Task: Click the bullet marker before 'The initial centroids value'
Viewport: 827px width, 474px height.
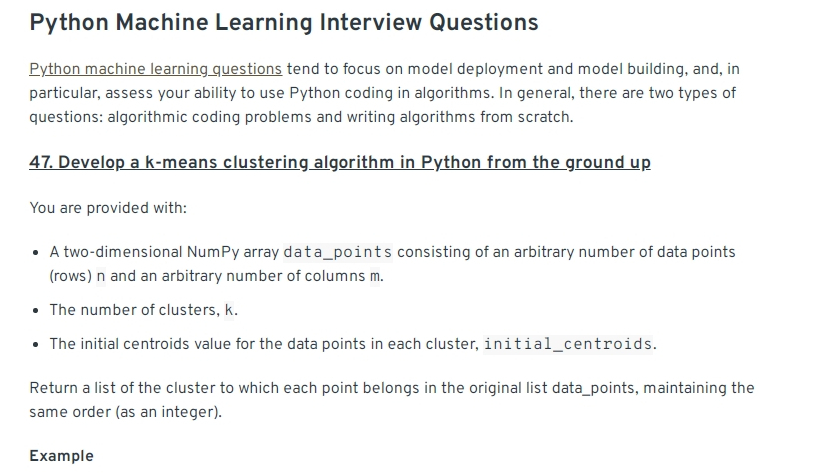Action: tap(35, 345)
